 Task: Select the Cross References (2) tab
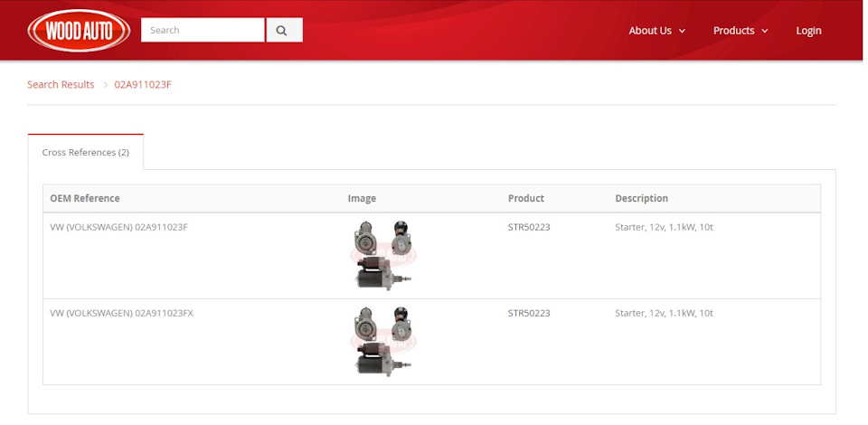tap(86, 152)
